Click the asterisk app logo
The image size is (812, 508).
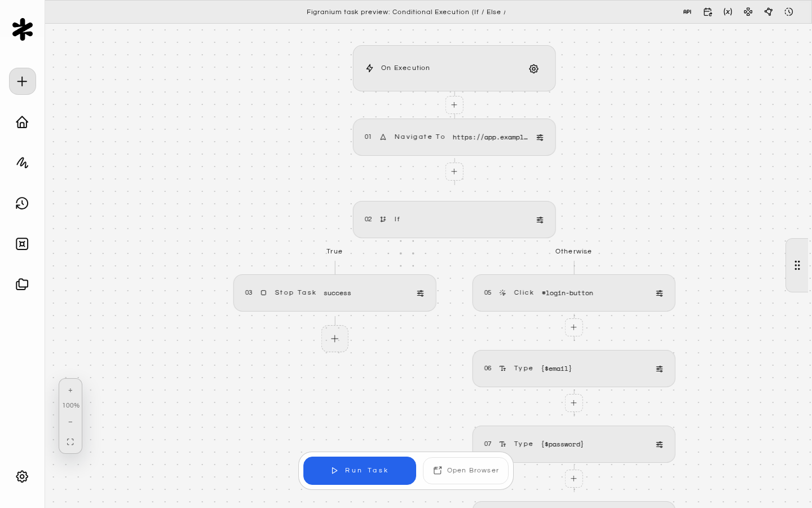point(23,29)
